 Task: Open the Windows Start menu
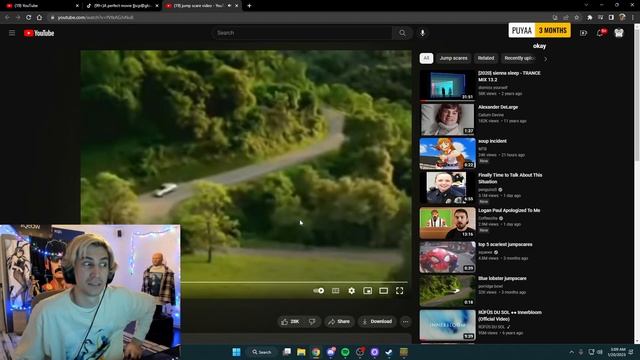236,352
